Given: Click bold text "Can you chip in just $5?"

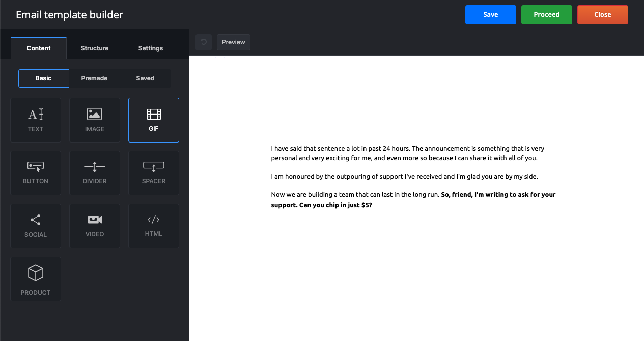Looking at the screenshot, I should click(335, 205).
